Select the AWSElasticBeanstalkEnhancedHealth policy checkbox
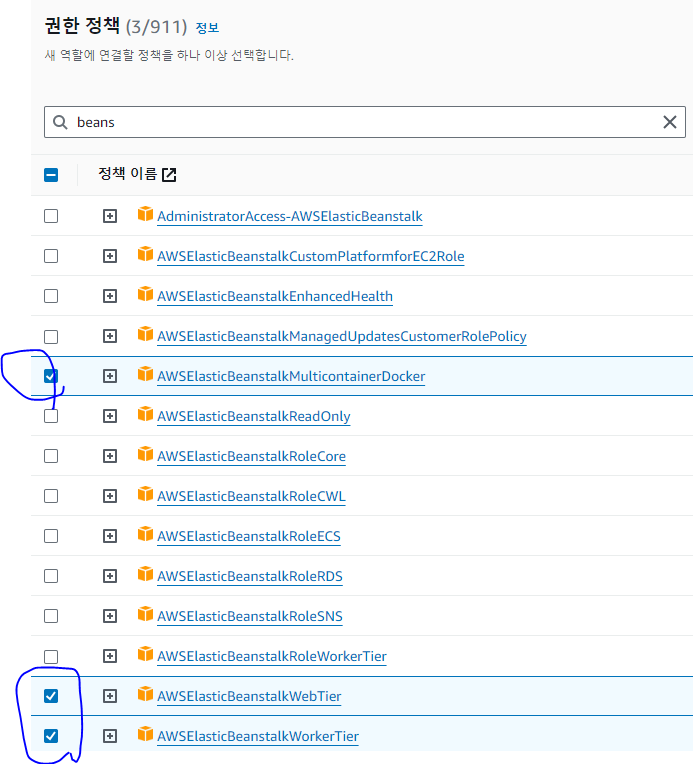The width and height of the screenshot is (693, 764). click(x=51, y=296)
